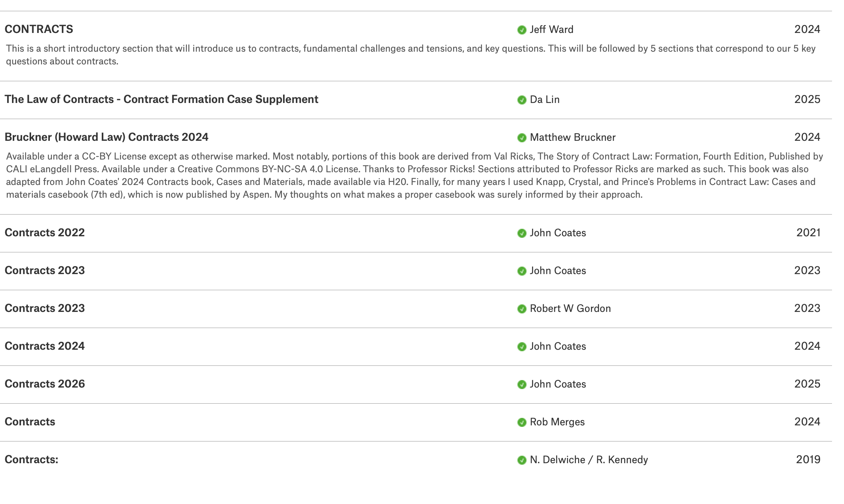
Task: Open Bruckner (Howard Law) Contracts 2024
Action: pos(106,137)
